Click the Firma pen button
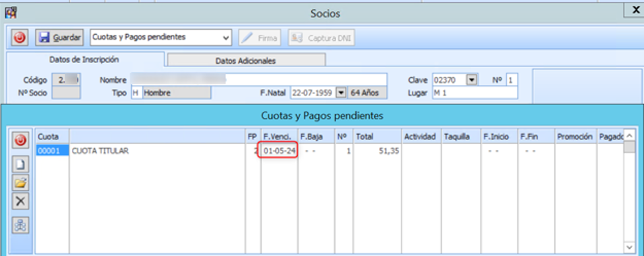This screenshot has width=644, height=256. click(x=260, y=38)
